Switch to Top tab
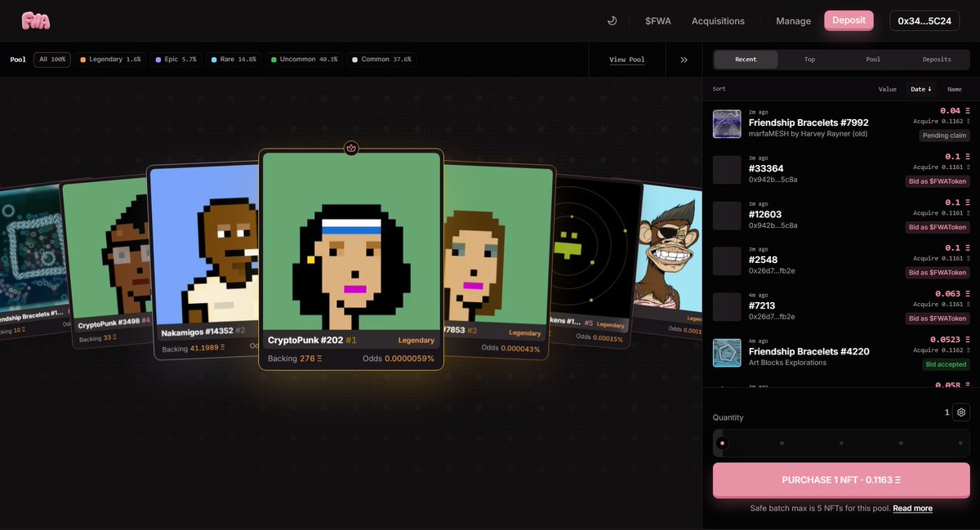 click(809, 60)
